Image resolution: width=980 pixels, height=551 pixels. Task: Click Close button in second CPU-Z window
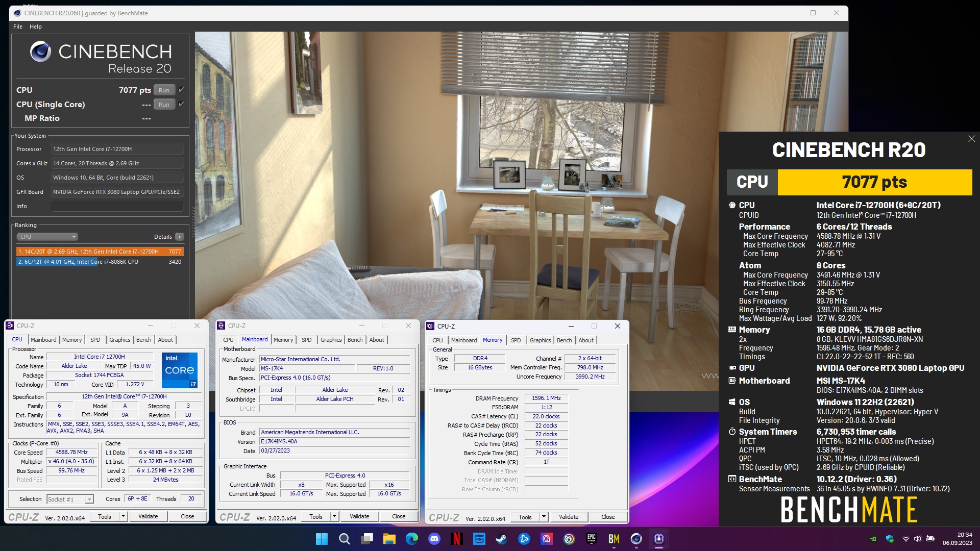click(x=399, y=516)
